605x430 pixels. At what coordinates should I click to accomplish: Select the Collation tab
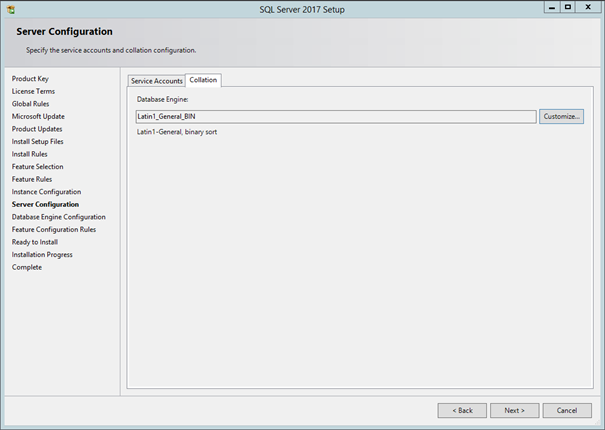[x=203, y=80]
